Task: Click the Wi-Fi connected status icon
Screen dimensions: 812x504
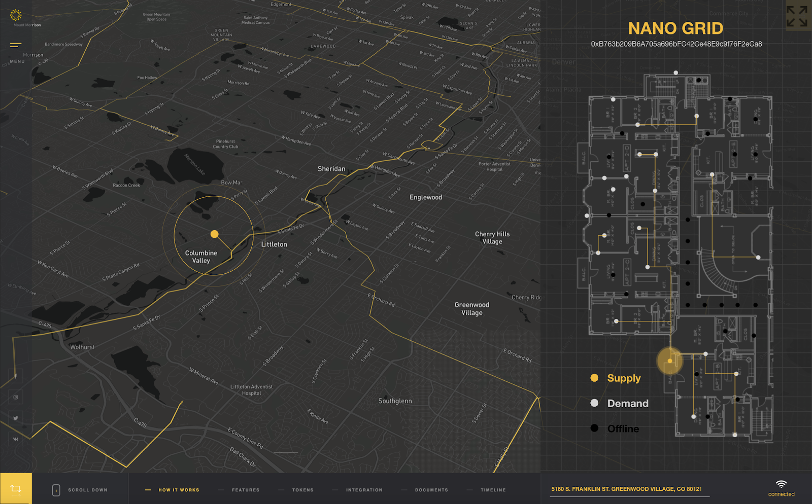Action: (x=781, y=484)
